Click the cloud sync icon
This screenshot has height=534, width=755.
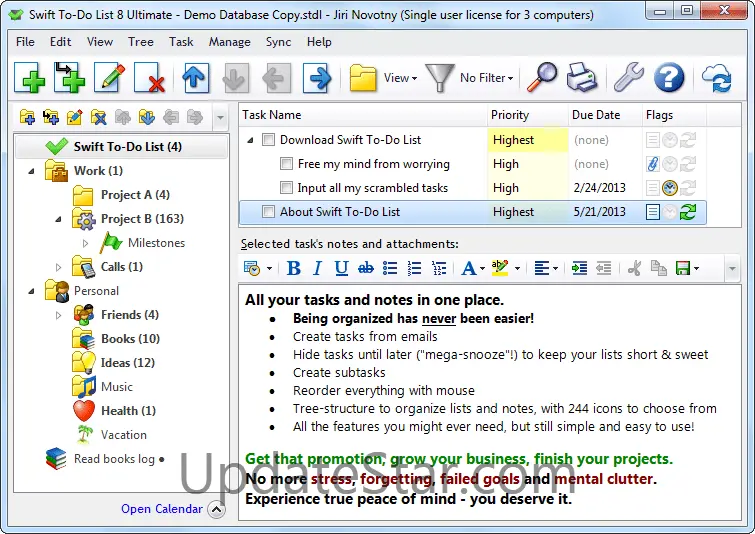pos(716,78)
